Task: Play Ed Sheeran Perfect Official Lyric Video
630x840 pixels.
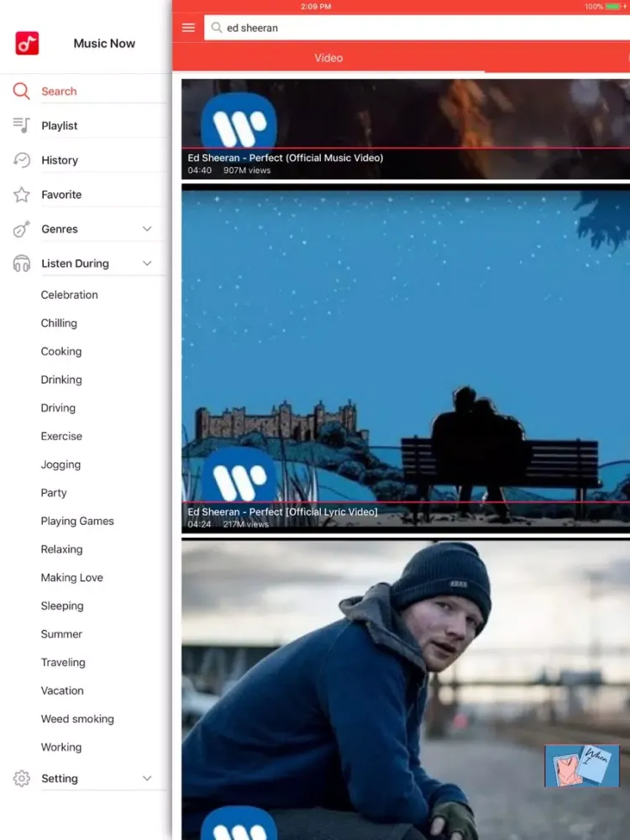Action: point(406,359)
